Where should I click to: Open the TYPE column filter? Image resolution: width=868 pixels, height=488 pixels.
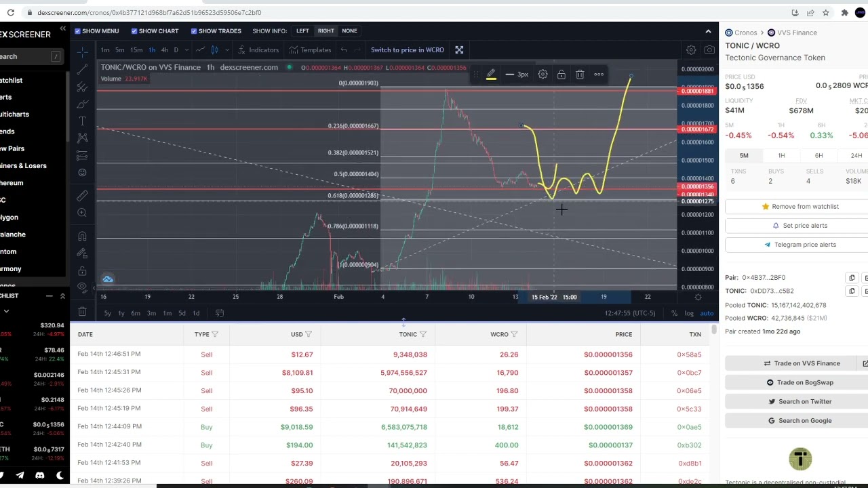215,334
